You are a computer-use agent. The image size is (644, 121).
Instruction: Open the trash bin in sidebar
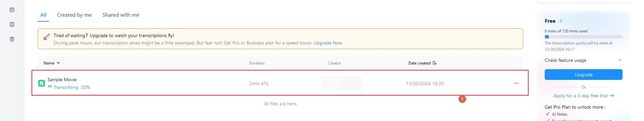pyautogui.click(x=12, y=39)
